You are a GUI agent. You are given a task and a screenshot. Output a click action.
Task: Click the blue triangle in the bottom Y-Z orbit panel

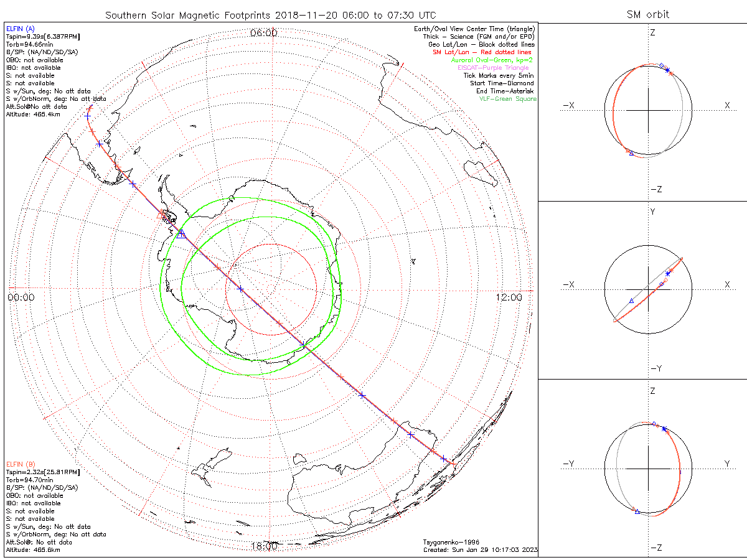(x=638, y=511)
